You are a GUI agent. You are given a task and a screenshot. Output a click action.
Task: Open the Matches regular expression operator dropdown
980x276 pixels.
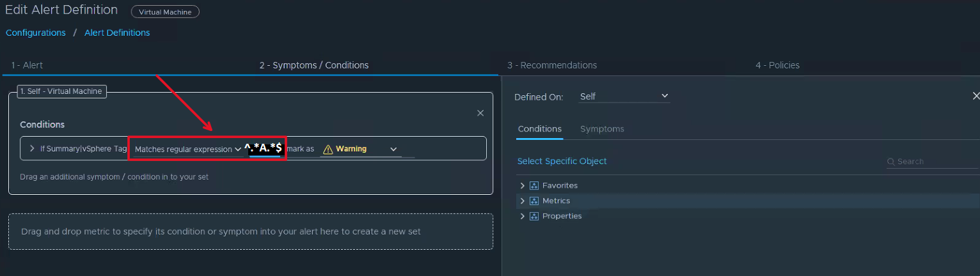point(187,149)
